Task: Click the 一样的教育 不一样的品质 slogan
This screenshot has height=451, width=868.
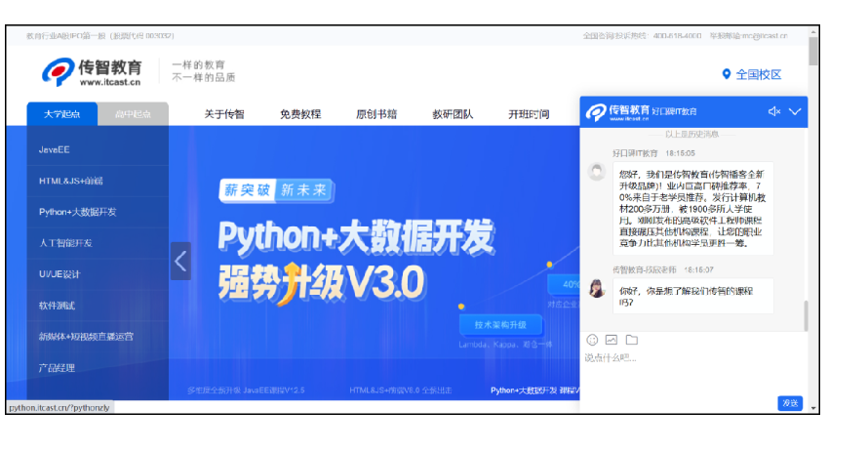Action: 204,71
